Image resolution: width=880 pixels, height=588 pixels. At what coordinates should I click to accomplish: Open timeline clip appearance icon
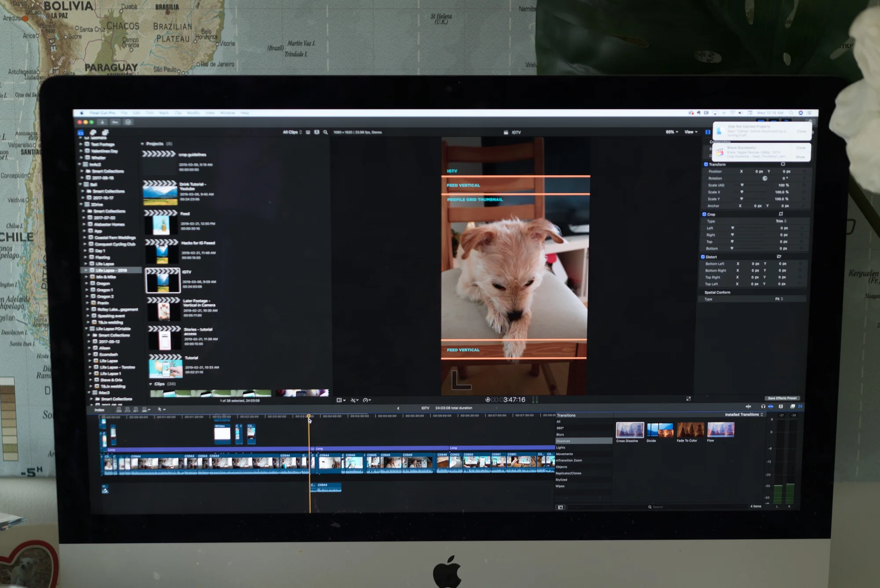(781, 406)
